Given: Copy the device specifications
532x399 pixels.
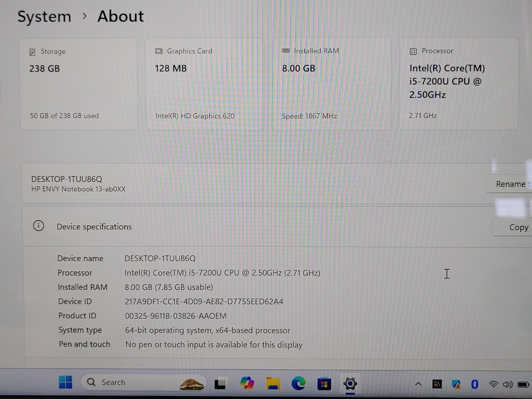Looking at the screenshot, I should pos(519,227).
